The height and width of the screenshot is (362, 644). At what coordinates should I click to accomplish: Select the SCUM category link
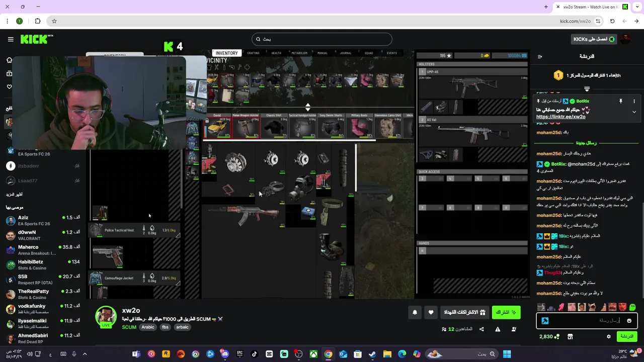tap(129, 327)
